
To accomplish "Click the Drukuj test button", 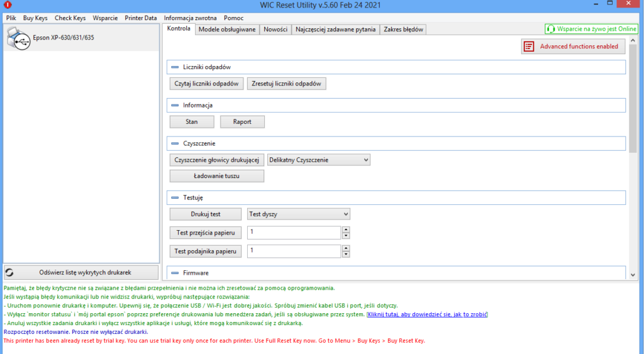I will [x=206, y=214].
